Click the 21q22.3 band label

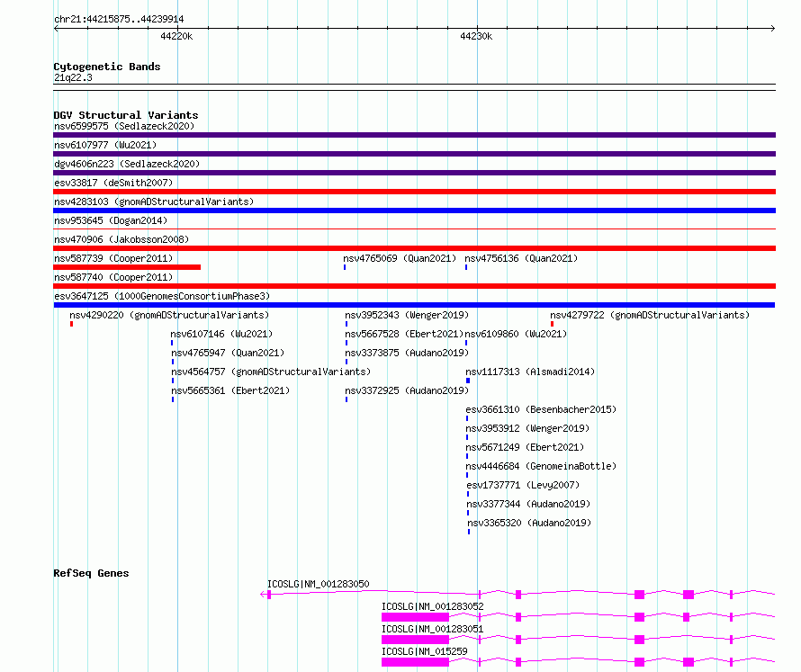(x=73, y=77)
